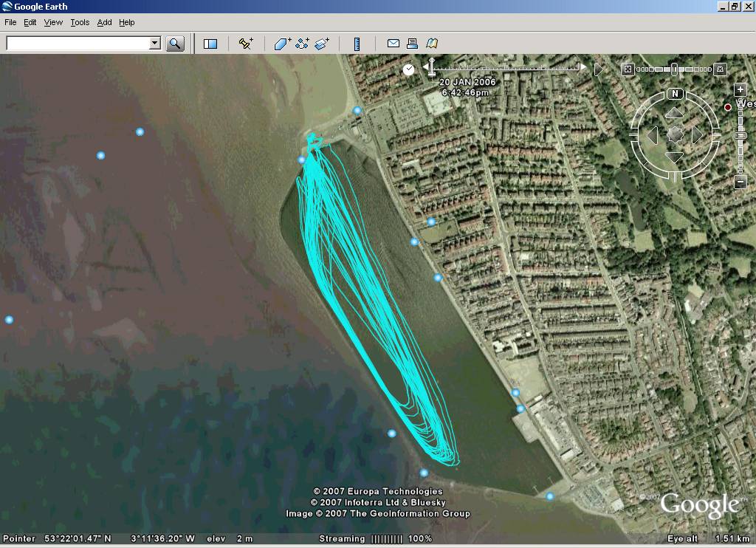Viewport: 756px width, 548px height.
Task: Open the Add Image Overlay tool
Action: click(x=322, y=44)
